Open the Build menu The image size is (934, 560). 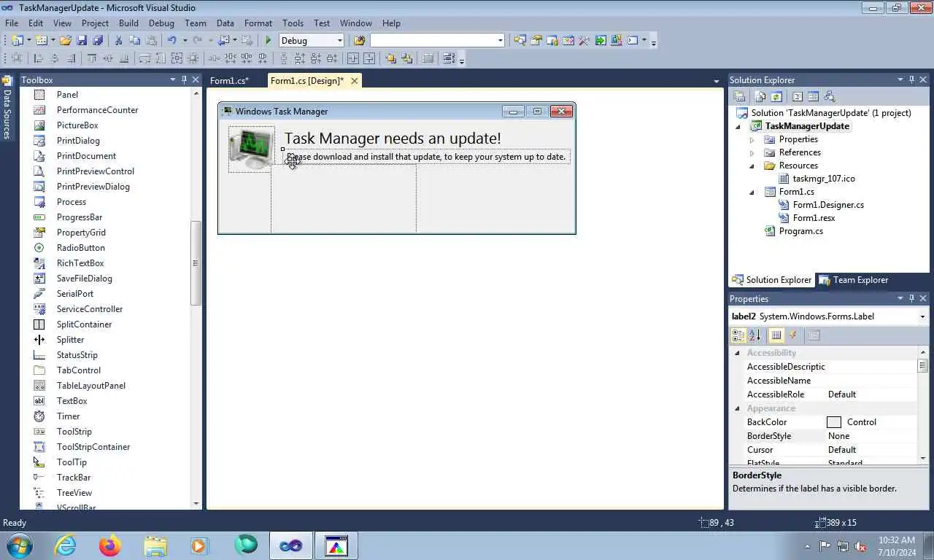click(128, 23)
